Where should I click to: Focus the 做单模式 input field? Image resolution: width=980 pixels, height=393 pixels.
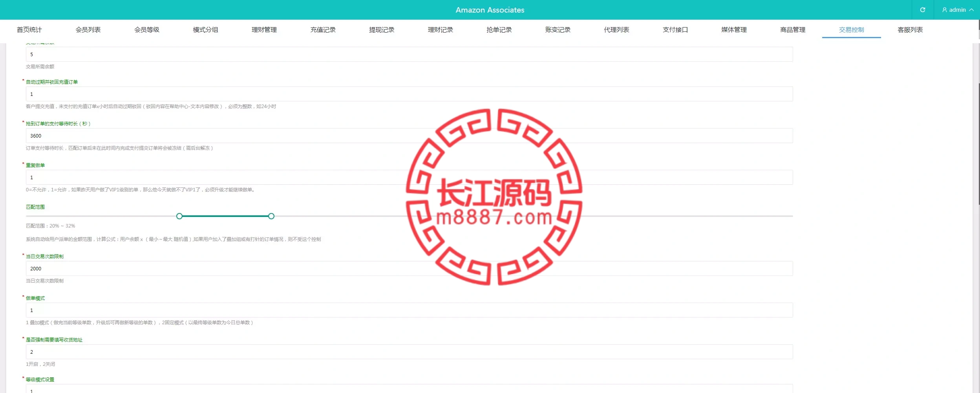(410, 310)
